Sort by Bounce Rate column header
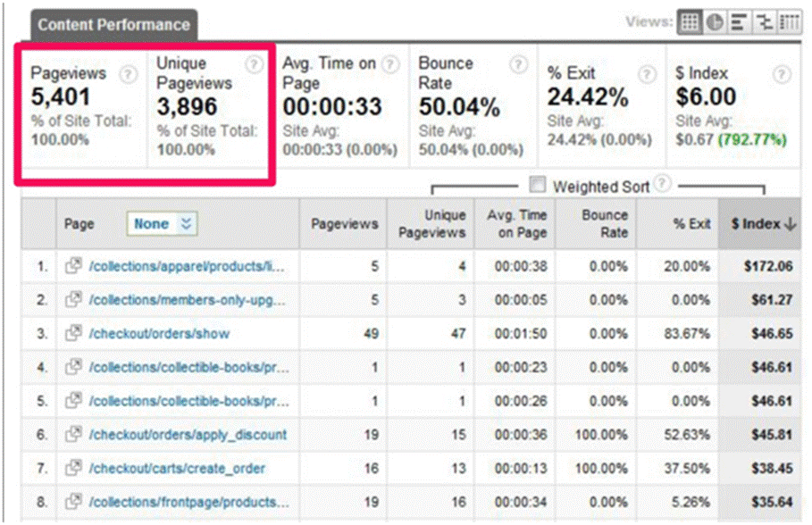The width and height of the screenshot is (812, 525). tap(605, 224)
